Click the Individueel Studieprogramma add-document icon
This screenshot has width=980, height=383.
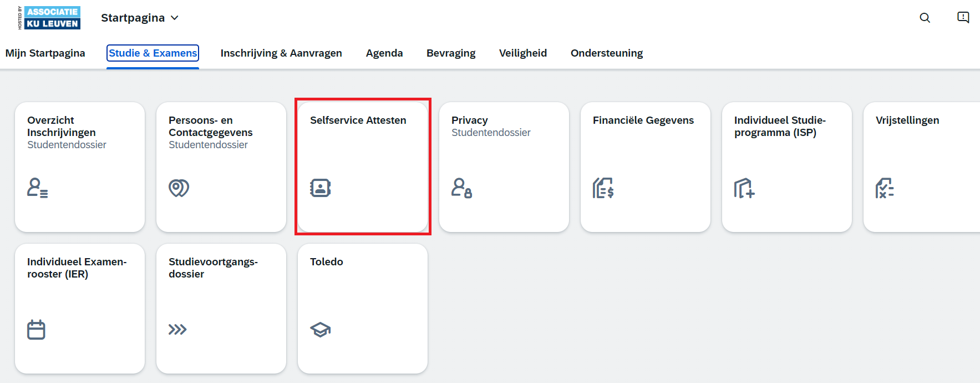[x=744, y=188]
